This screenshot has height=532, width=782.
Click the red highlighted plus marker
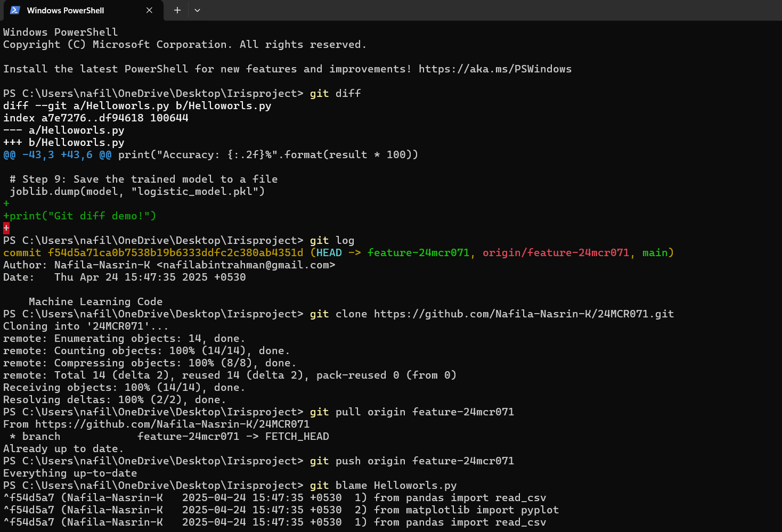6,228
